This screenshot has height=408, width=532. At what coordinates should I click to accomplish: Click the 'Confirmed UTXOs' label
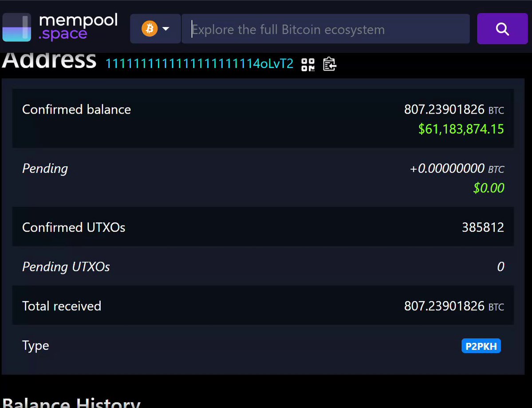(x=74, y=227)
